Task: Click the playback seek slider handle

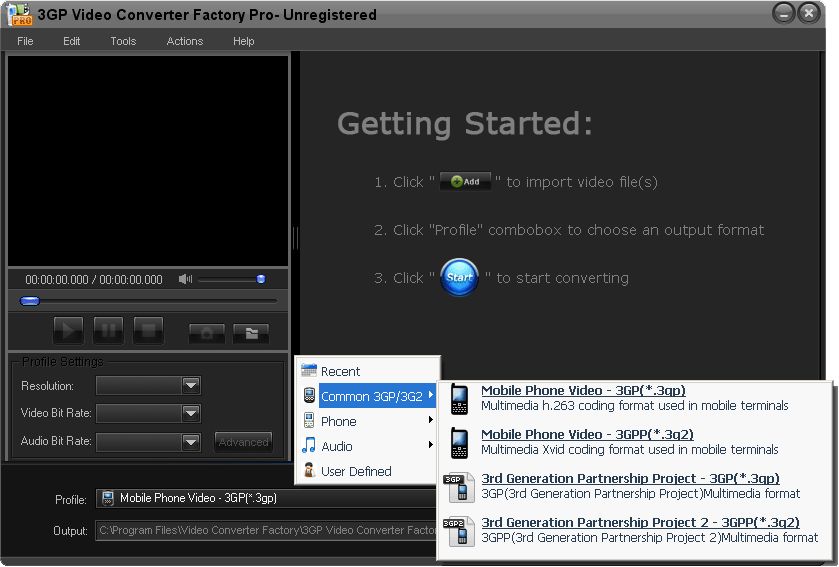Action: [29, 301]
